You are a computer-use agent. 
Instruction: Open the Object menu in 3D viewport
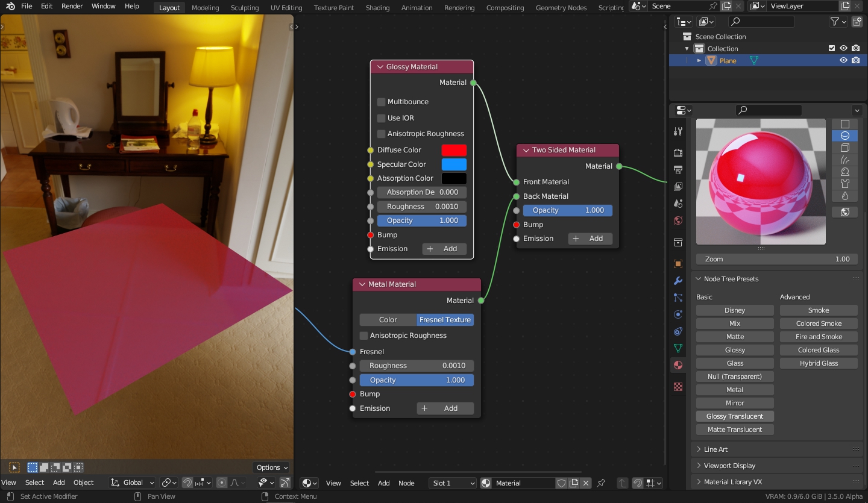point(83,483)
